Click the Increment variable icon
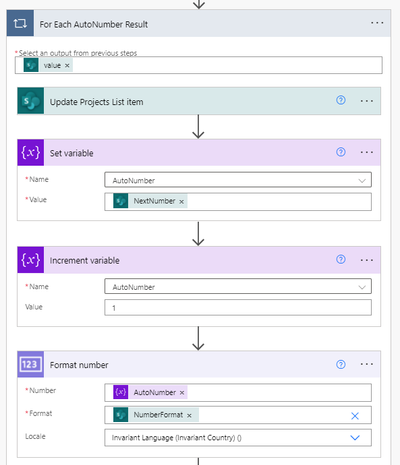400x465 pixels. [x=31, y=260]
